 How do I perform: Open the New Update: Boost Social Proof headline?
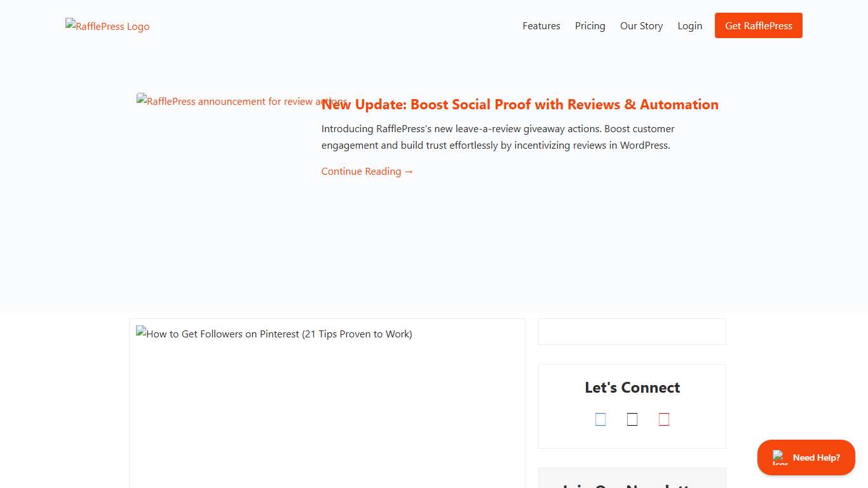(x=520, y=104)
